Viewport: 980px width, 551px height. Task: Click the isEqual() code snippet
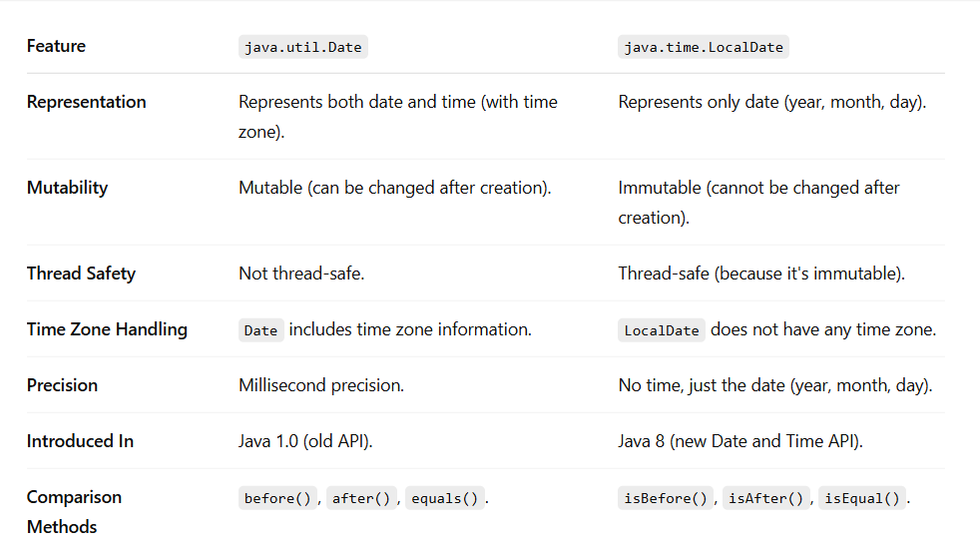click(x=861, y=498)
